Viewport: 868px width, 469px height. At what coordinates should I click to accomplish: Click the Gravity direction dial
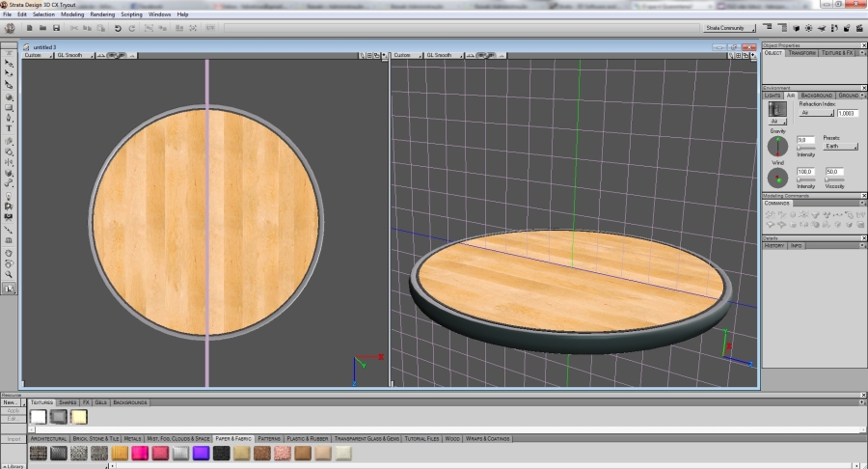[777, 146]
